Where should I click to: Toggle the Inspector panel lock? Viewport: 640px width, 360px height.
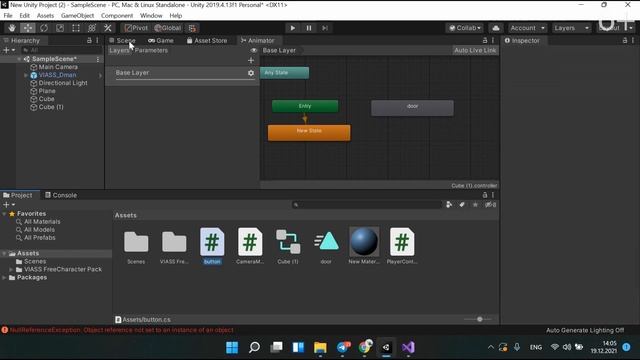[624, 40]
